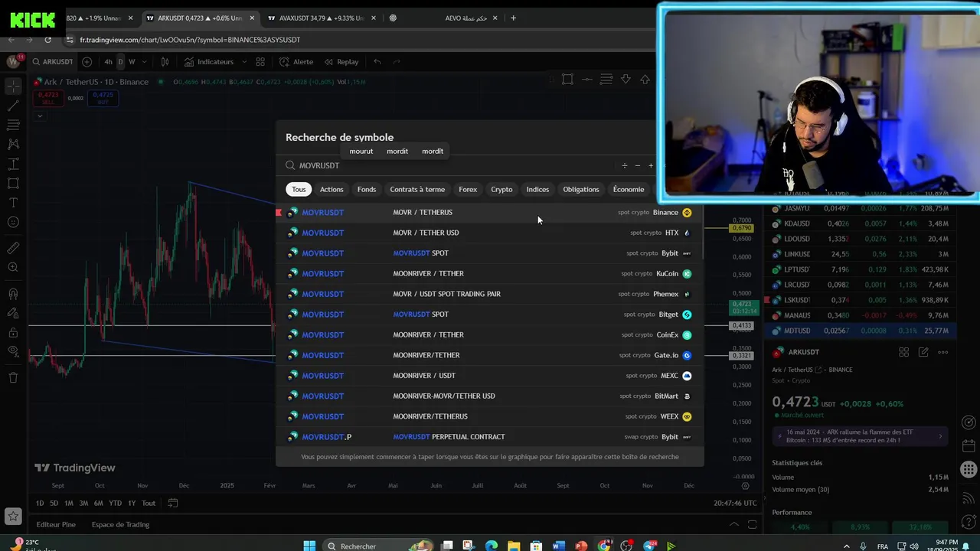
Task: Collapse the chart legend chevron under SELL button
Action: coord(39,116)
